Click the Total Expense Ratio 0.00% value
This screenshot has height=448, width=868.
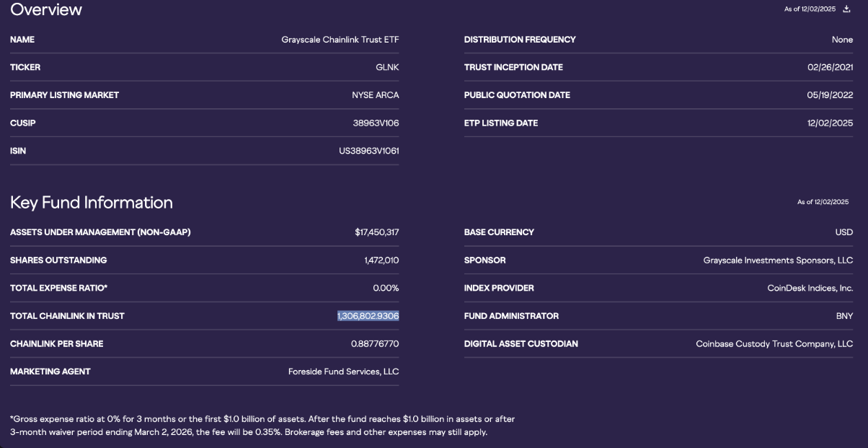(x=386, y=288)
